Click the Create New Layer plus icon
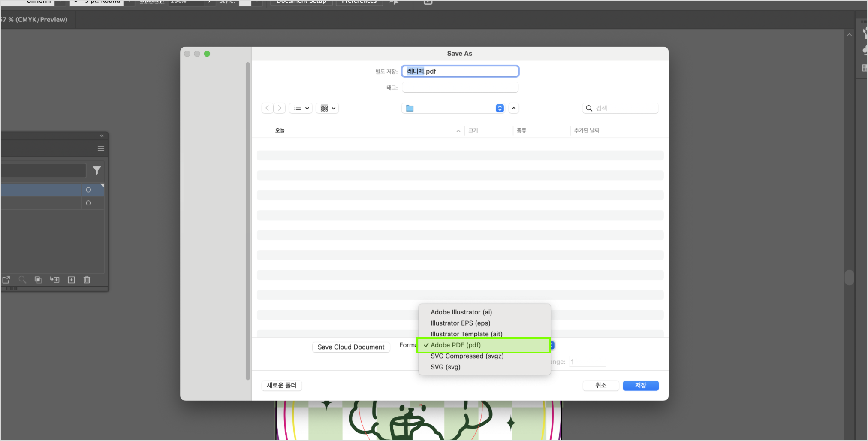Screen dimensions: 868x441 71,280
